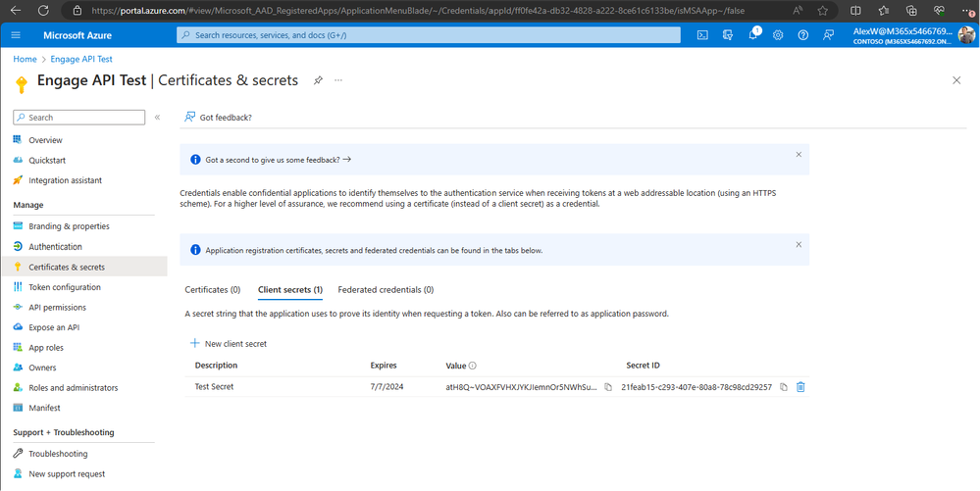
Task: Click the Secret ID column header
Action: (x=644, y=365)
